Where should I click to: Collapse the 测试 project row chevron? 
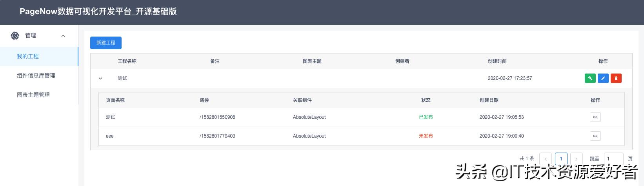click(x=100, y=78)
